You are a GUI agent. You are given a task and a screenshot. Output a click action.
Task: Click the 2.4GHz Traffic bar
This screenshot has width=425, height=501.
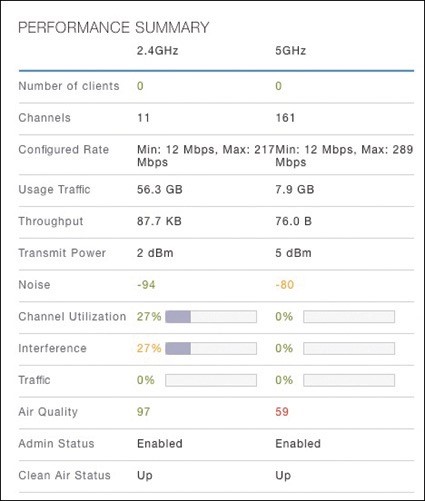tap(211, 380)
